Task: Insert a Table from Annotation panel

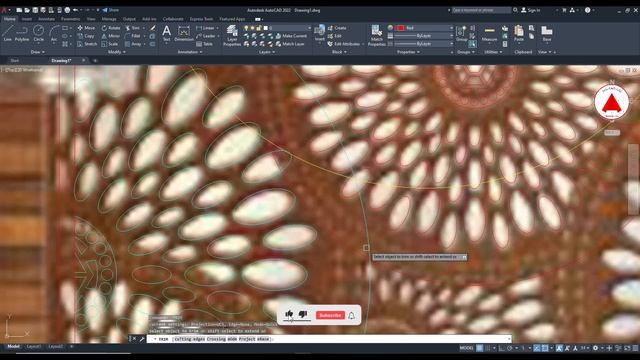Action: click(204, 44)
